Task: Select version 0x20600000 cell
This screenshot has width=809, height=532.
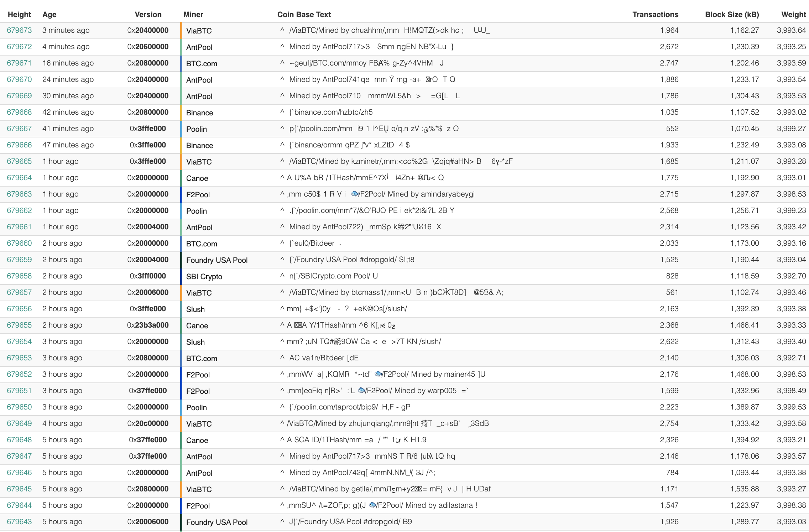Action: (148, 47)
